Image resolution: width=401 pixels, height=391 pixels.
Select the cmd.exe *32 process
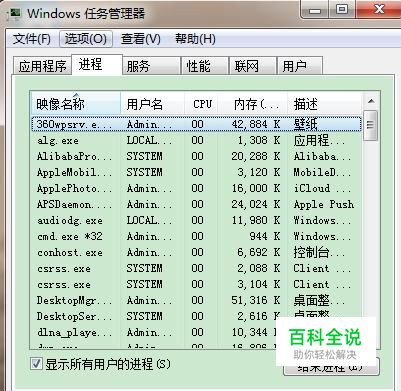pos(196,236)
